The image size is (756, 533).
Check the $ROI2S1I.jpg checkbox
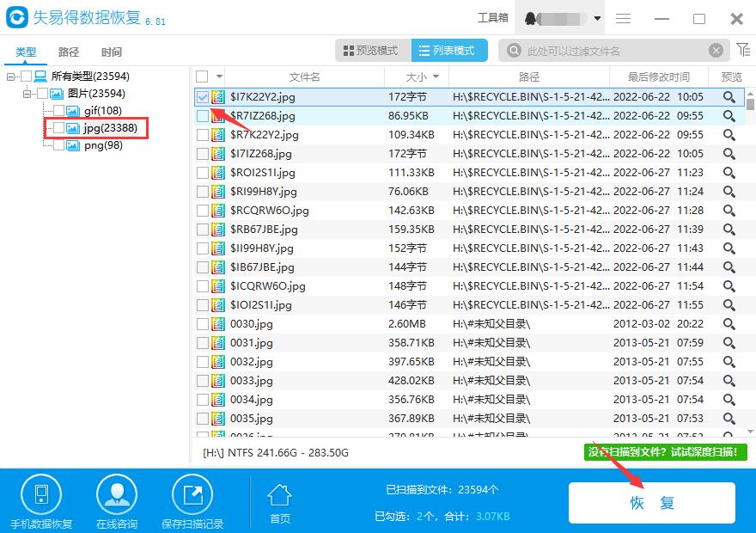pyautogui.click(x=203, y=173)
